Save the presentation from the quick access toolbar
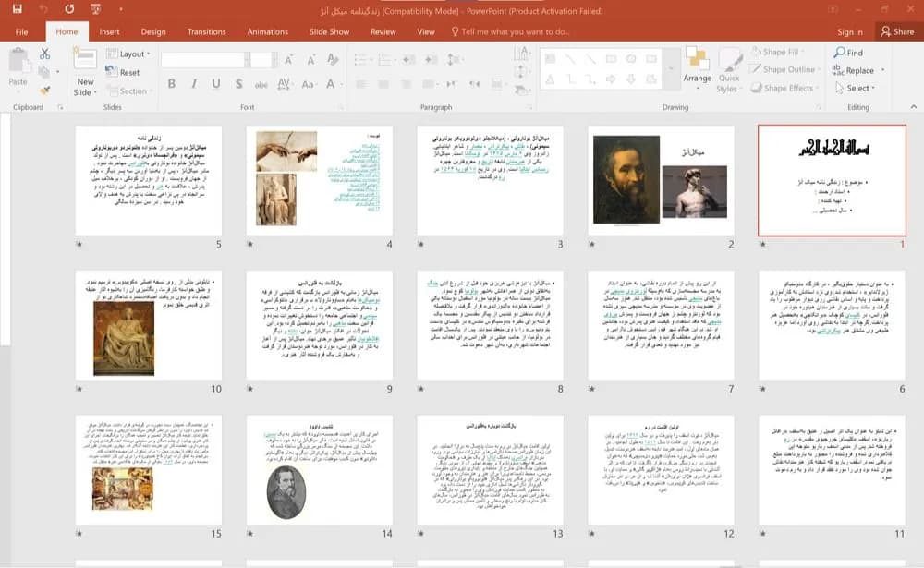 pos(17,9)
